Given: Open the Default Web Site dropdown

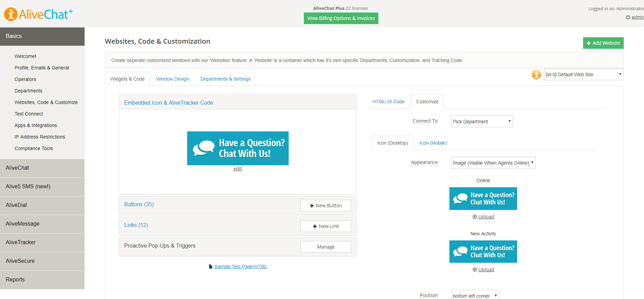Looking at the screenshot, I should pyautogui.click(x=584, y=74).
